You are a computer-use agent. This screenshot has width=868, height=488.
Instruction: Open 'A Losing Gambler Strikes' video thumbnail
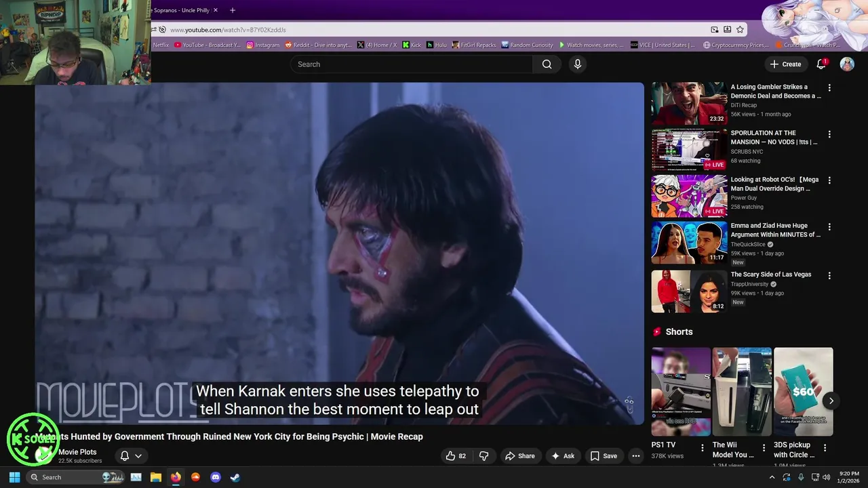point(689,104)
